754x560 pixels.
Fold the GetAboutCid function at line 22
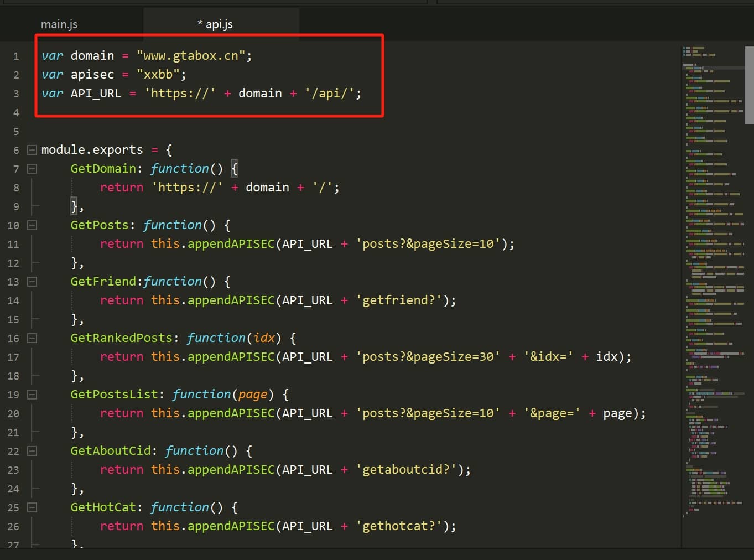[x=32, y=451]
